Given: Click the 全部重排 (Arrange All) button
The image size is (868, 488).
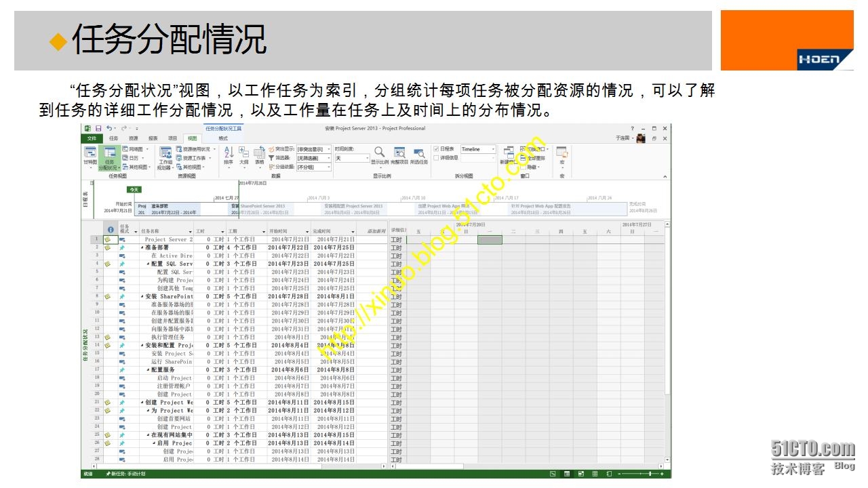Looking at the screenshot, I should tap(532, 158).
